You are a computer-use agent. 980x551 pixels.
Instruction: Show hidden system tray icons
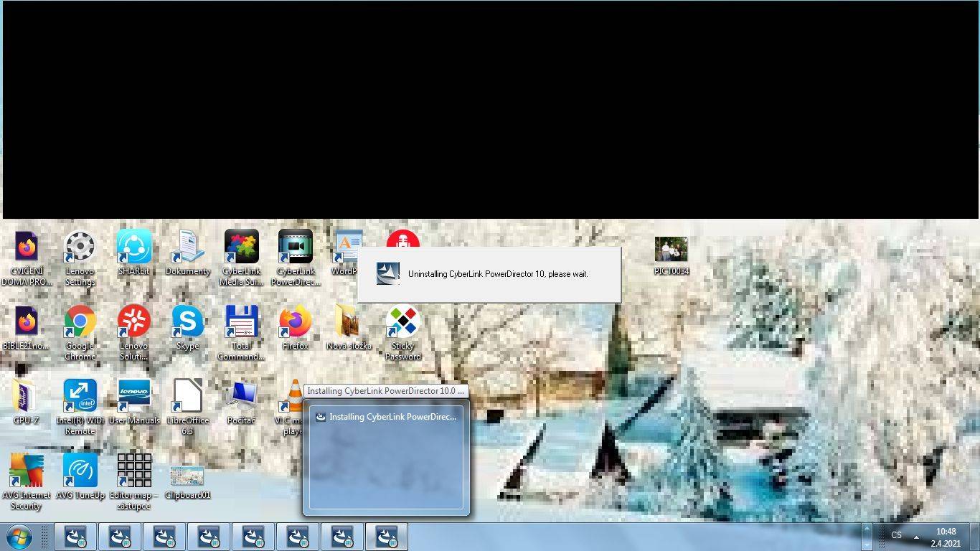point(916,537)
